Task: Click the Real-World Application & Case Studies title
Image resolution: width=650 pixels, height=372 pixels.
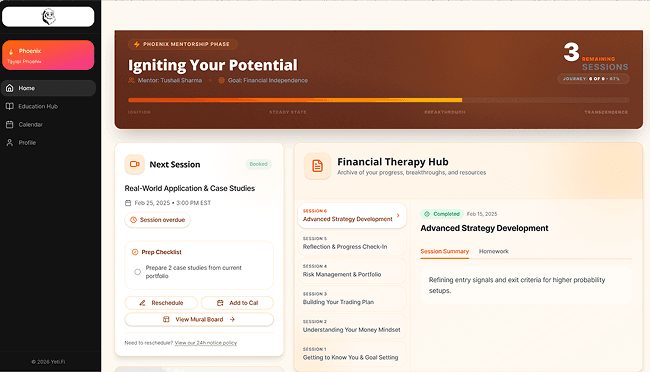Action: pos(190,188)
